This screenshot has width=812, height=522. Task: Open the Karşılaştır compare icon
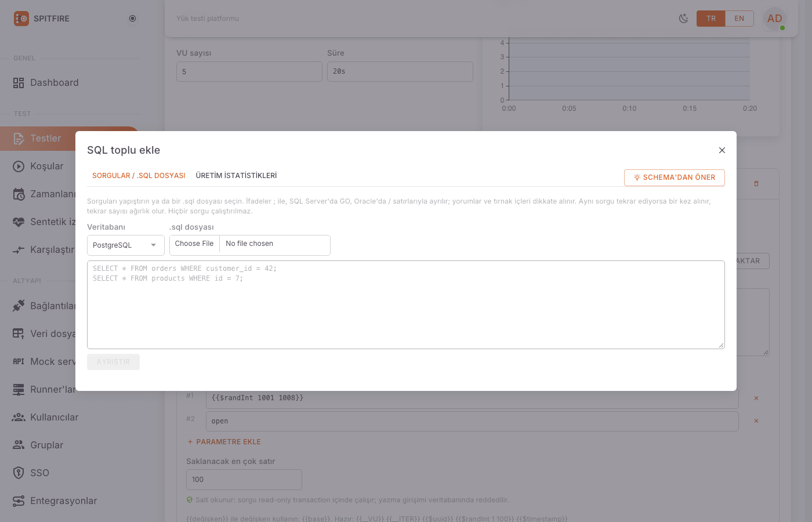point(19,250)
